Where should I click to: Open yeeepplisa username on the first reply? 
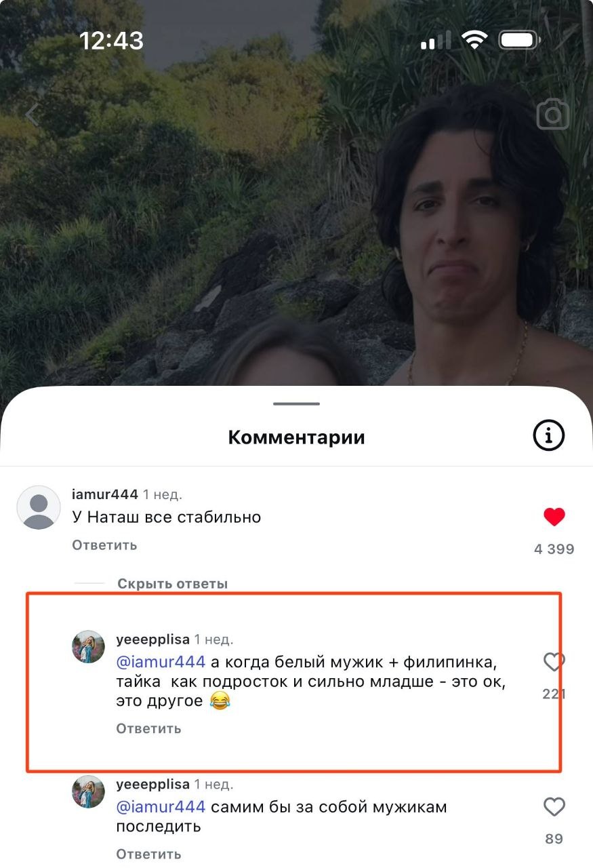click(152, 639)
